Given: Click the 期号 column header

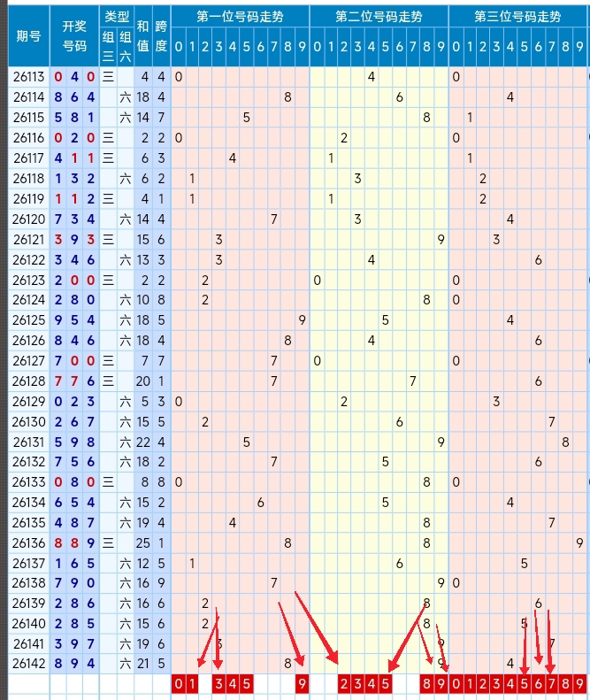Looking at the screenshot, I should point(29,35).
